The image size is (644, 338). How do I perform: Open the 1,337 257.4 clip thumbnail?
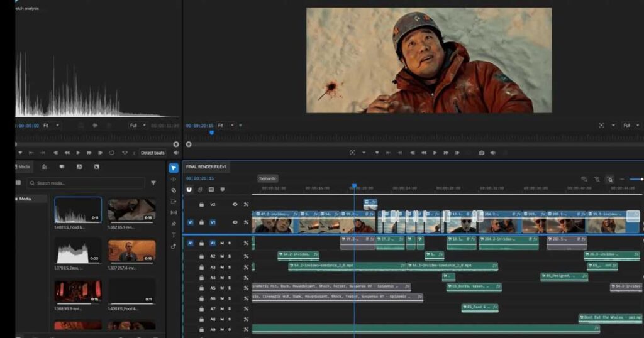click(132, 251)
